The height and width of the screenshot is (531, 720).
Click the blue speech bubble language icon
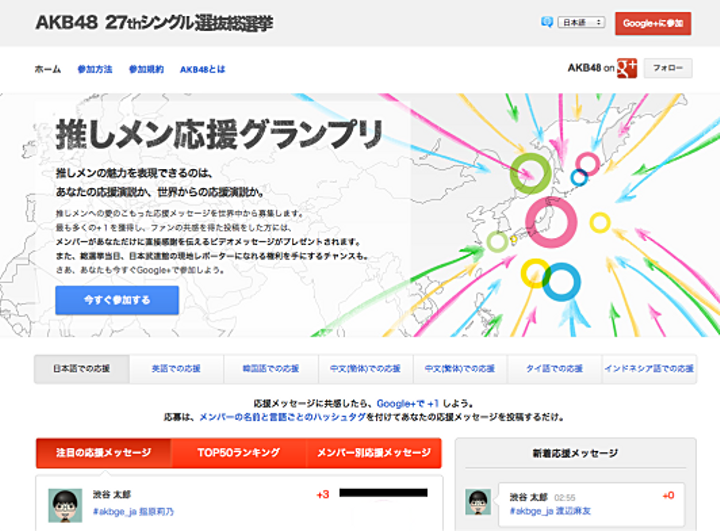[546, 22]
